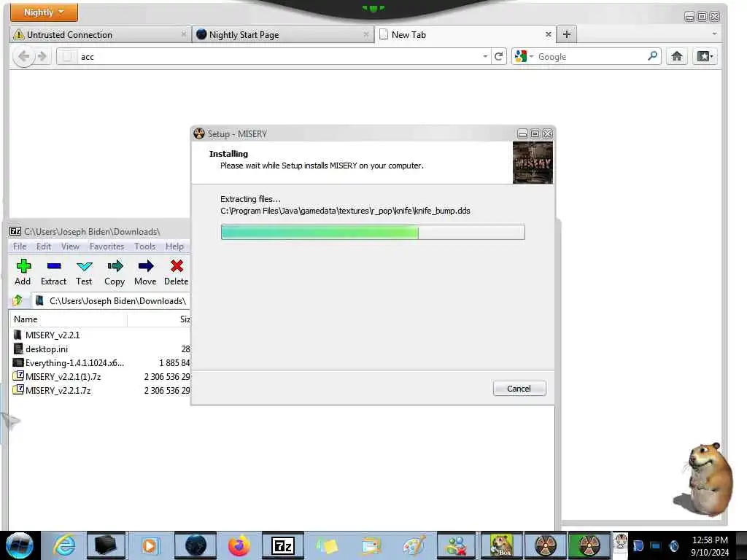This screenshot has width=747, height=560.
Task: Open the Tools menu in 7-Zip
Action: pos(145,246)
